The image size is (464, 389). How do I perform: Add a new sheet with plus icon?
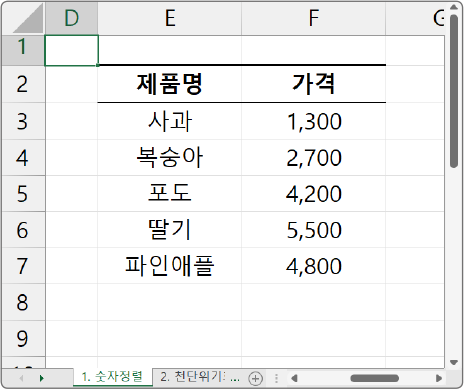click(x=255, y=378)
